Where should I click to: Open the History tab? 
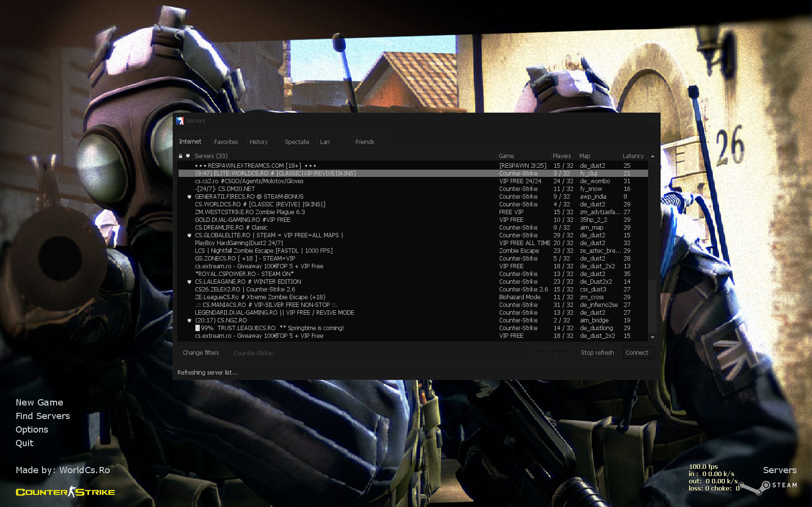tap(264, 142)
